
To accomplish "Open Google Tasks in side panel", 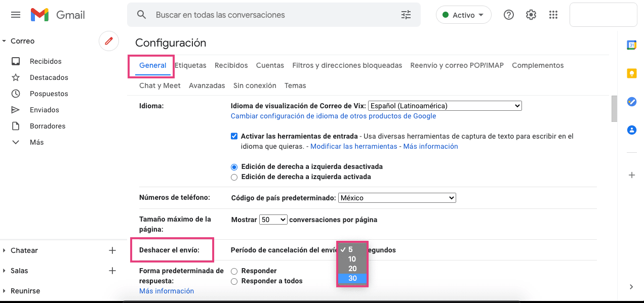I will point(631,102).
